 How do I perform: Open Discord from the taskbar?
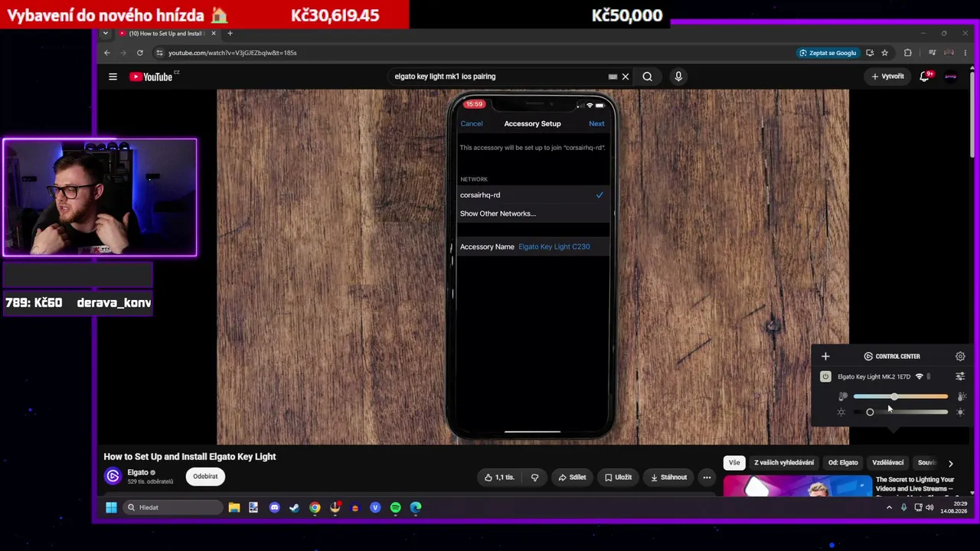coord(275,507)
